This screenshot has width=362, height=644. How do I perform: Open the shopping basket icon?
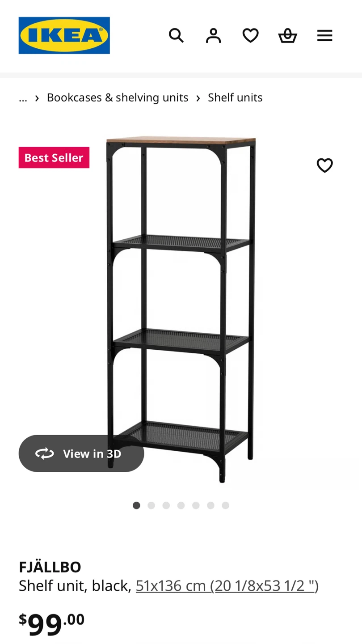coord(288,35)
